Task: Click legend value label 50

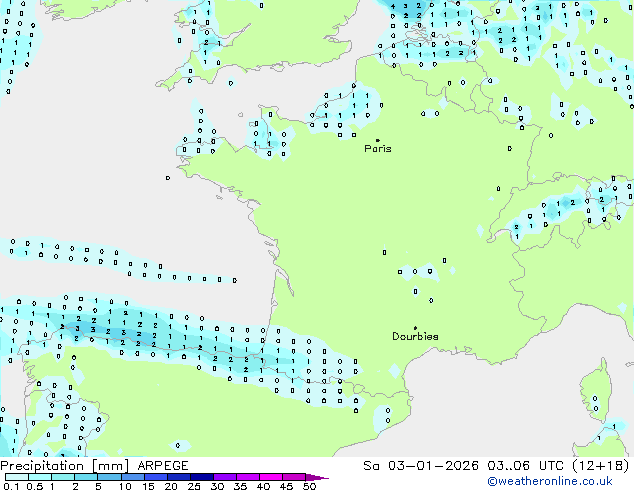Action: click(309, 486)
